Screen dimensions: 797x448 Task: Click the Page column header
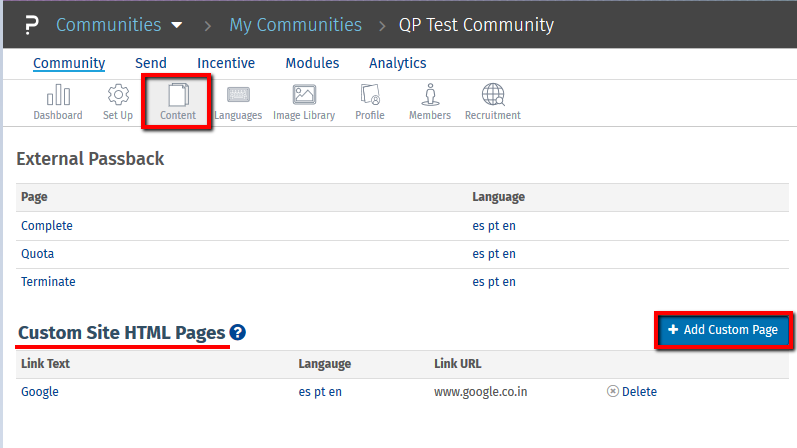point(34,197)
